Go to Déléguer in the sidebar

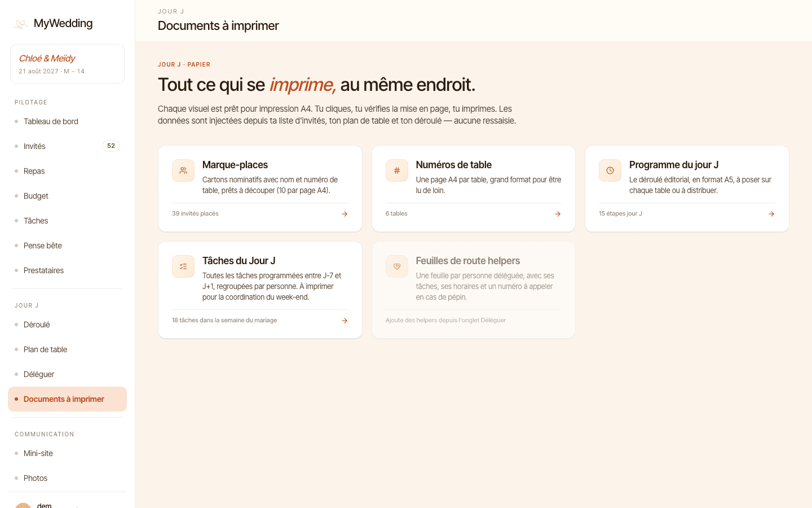click(67, 374)
